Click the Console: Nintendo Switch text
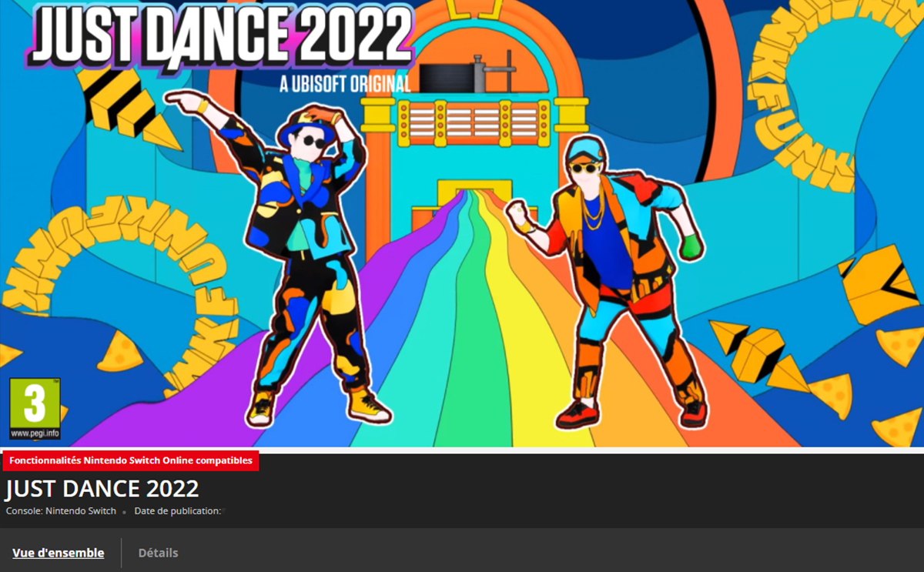924x572 pixels. (61, 511)
